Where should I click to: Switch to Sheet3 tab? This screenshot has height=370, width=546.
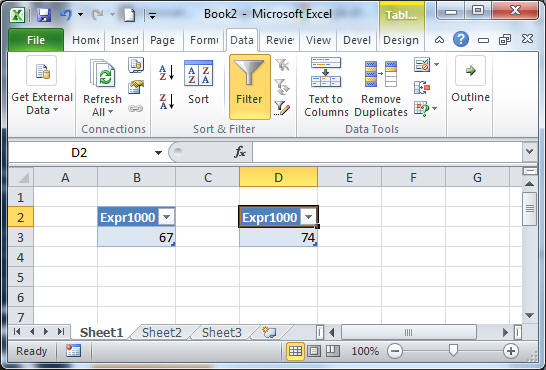pos(222,333)
